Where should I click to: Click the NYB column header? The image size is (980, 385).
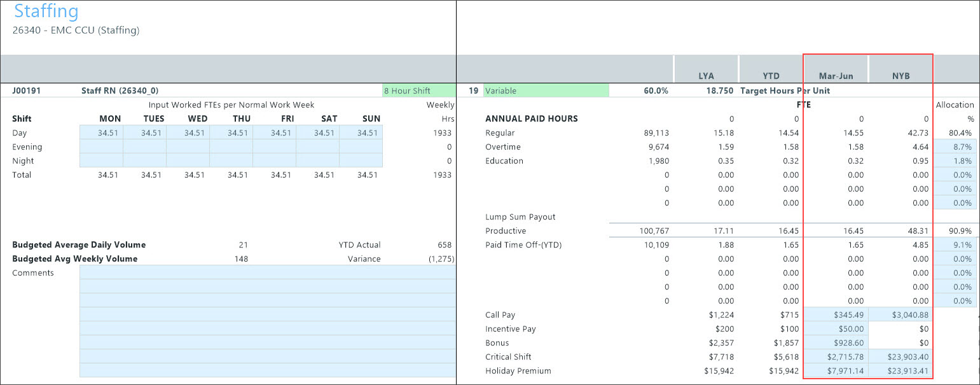(901, 76)
